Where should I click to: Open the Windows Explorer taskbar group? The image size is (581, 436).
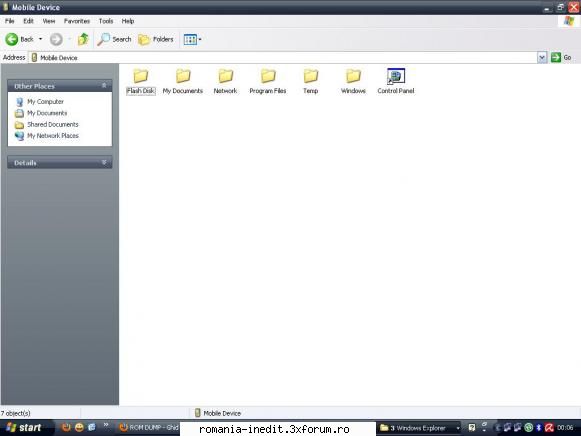[419, 428]
